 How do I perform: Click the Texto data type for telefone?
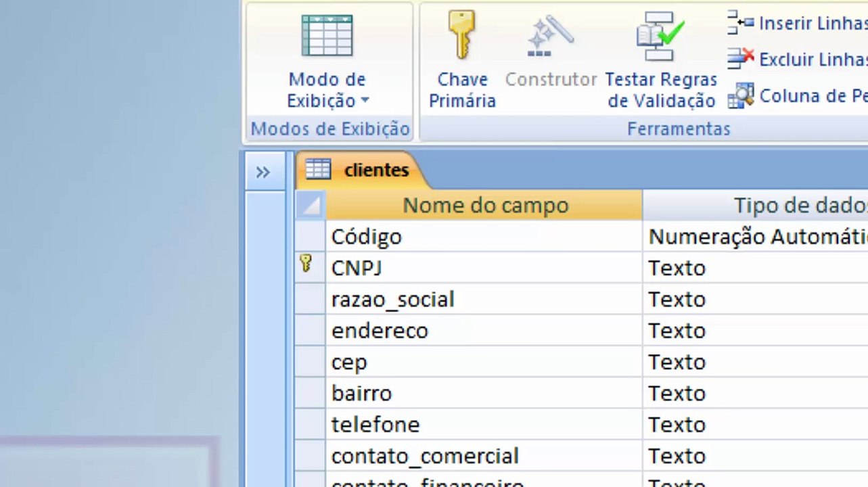click(x=755, y=424)
